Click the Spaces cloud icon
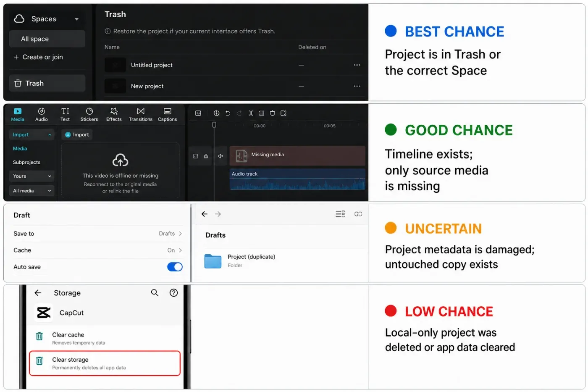 19,18
